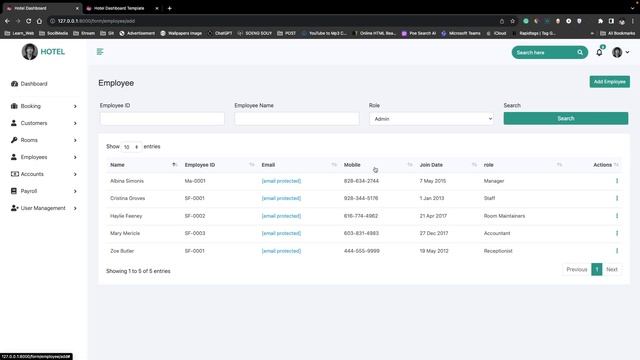
Task: Open actions menu for Mary Mericle
Action: [617, 233]
